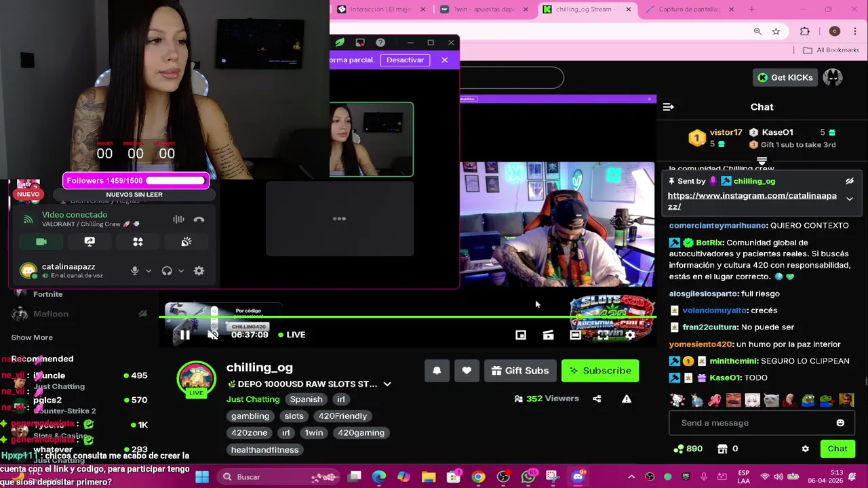Share the stream via share icon
The width and height of the screenshot is (868, 488).
click(x=597, y=399)
